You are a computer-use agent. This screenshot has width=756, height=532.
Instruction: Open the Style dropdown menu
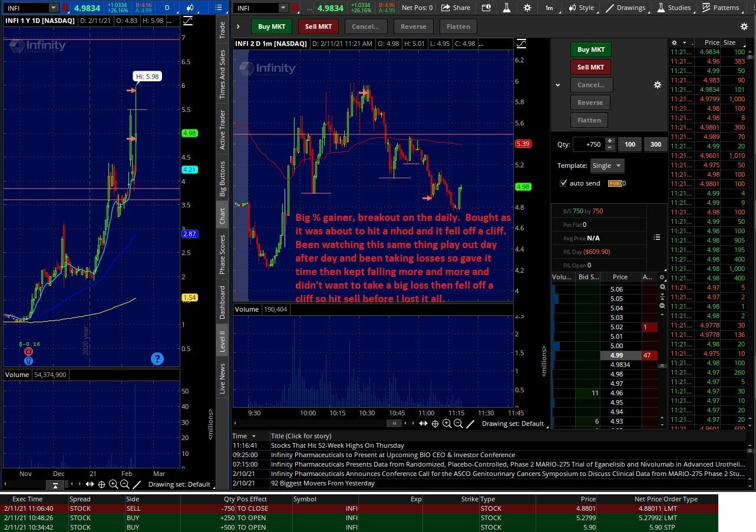580,8
